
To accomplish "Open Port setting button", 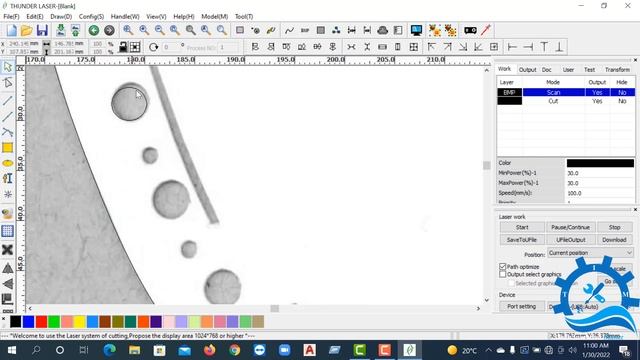I will coord(522,306).
